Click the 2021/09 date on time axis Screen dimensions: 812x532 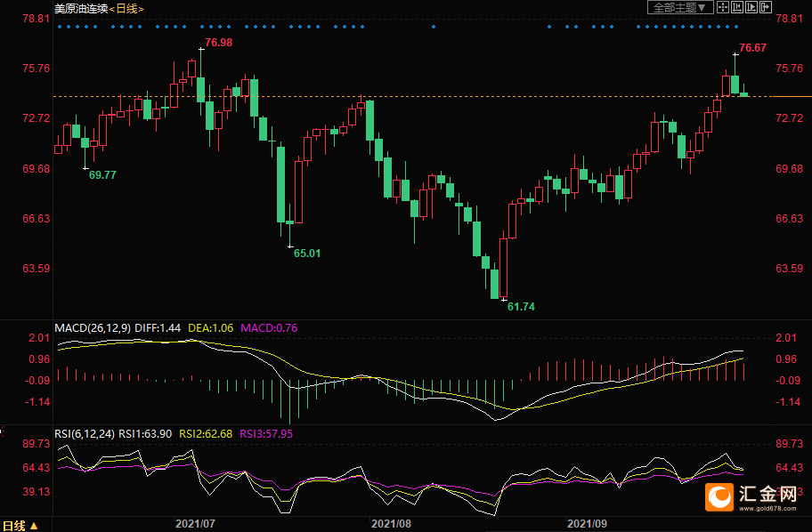pyautogui.click(x=586, y=525)
